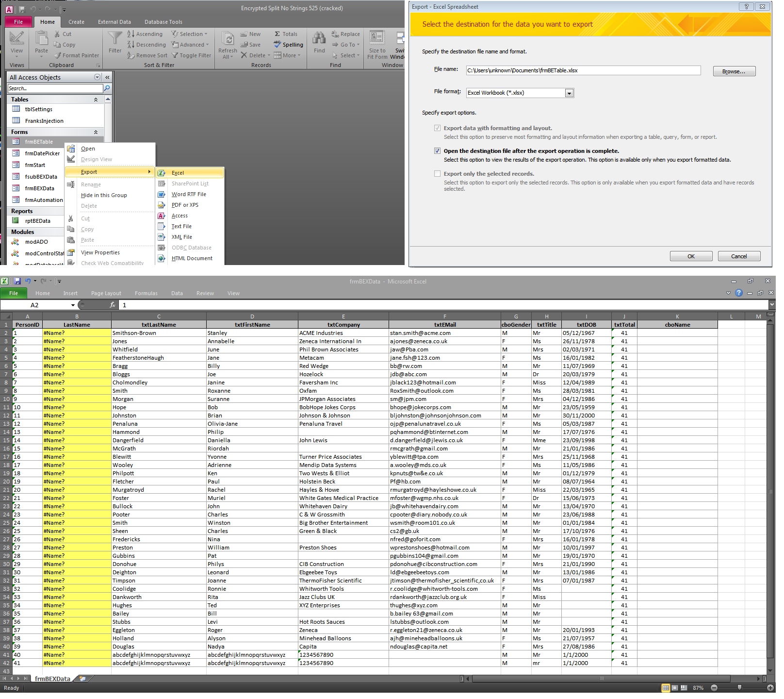Click Insert Worksheet icon beside frmBEXData tab
The image size is (784, 699).
coord(82,679)
